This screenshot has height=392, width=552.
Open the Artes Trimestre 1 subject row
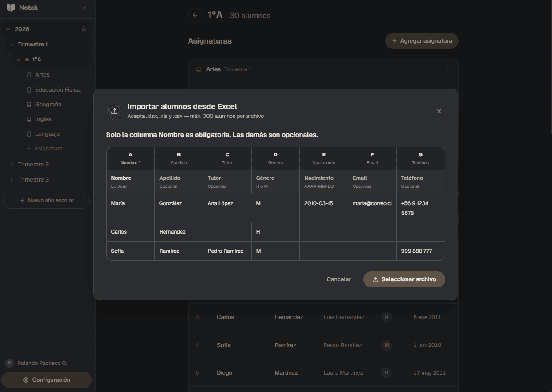[323, 69]
